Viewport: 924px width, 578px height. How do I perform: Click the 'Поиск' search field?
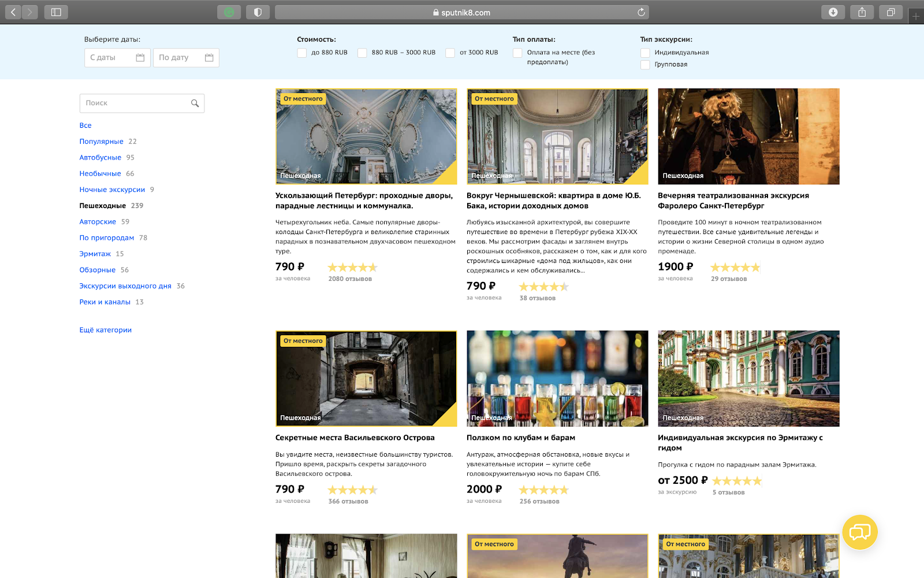pyautogui.click(x=142, y=103)
